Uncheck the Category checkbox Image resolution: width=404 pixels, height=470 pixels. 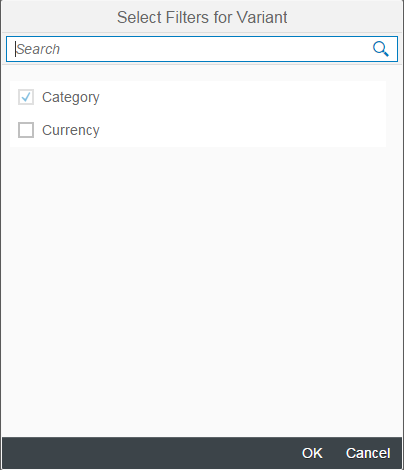point(26,97)
